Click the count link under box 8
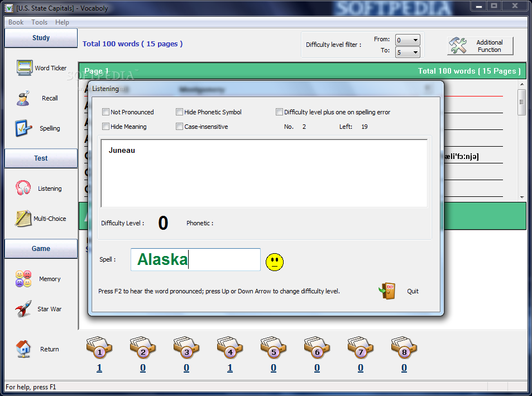 pos(404,368)
